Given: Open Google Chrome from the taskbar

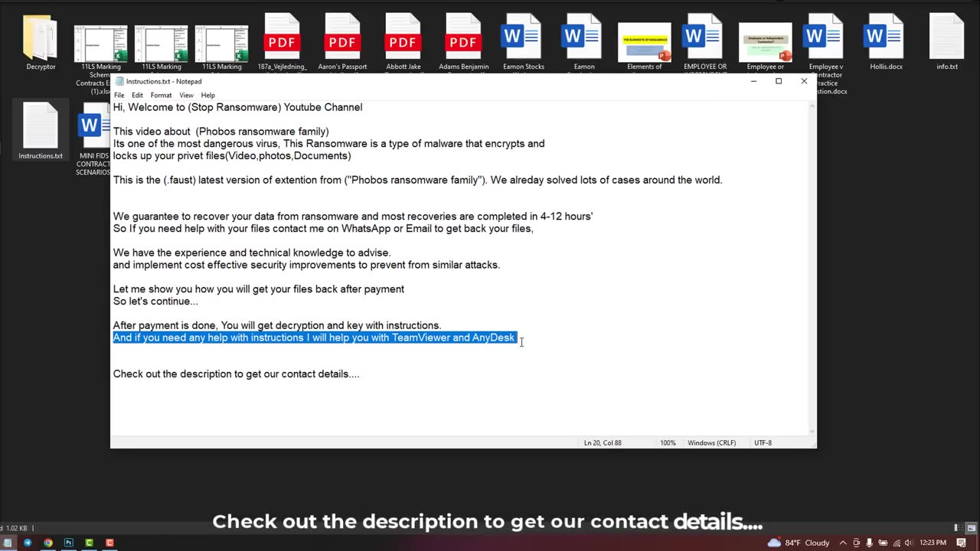Looking at the screenshot, I should [48, 543].
